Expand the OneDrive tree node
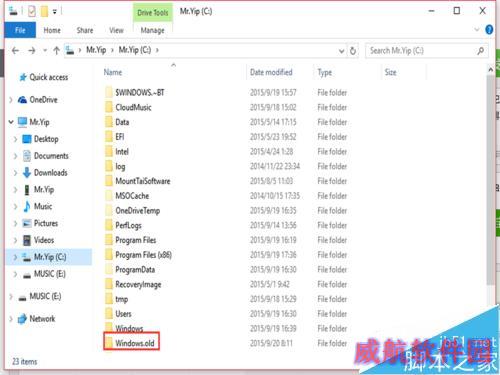 tap(11, 100)
